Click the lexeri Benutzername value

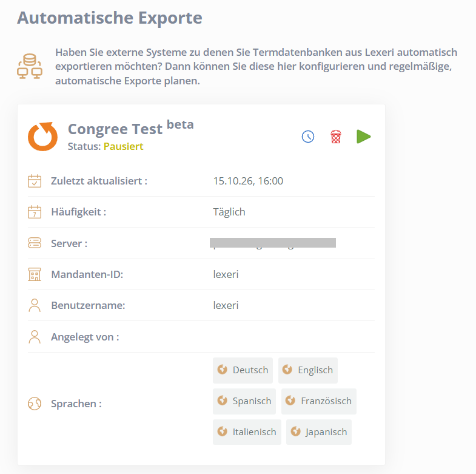click(226, 305)
